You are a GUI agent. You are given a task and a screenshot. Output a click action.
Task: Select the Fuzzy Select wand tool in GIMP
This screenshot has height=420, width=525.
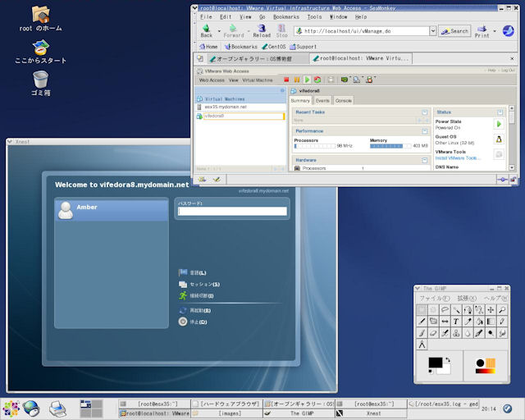pyautogui.click(x=456, y=310)
